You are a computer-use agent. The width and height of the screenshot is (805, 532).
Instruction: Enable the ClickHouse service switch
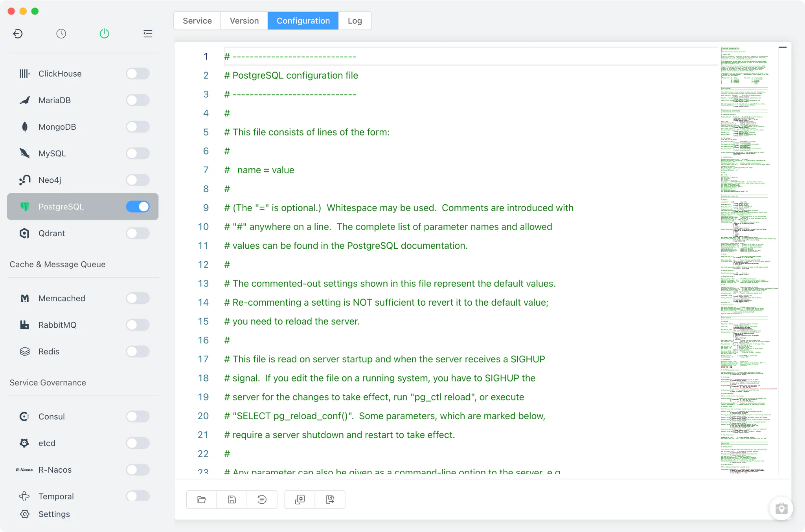pos(138,73)
